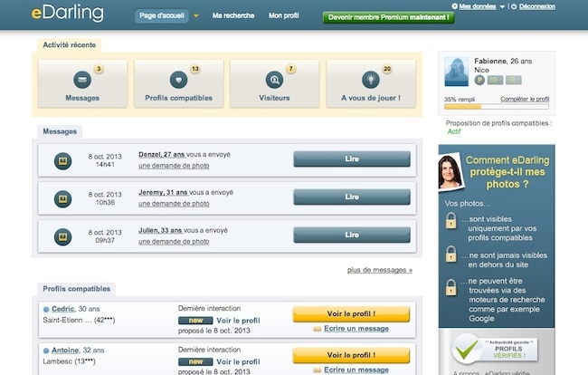Open plus de messages link
The width and height of the screenshot is (588, 375).
point(380,270)
